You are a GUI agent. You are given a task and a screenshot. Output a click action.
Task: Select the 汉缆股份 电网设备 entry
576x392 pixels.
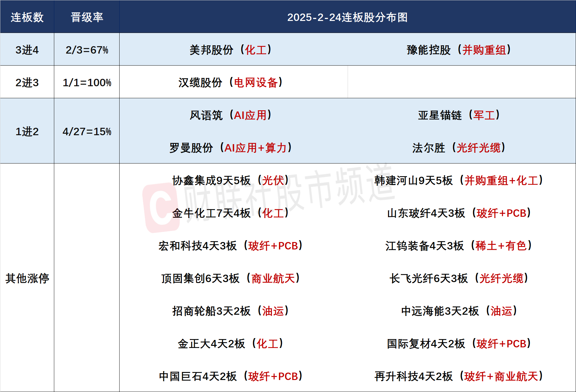230,83
